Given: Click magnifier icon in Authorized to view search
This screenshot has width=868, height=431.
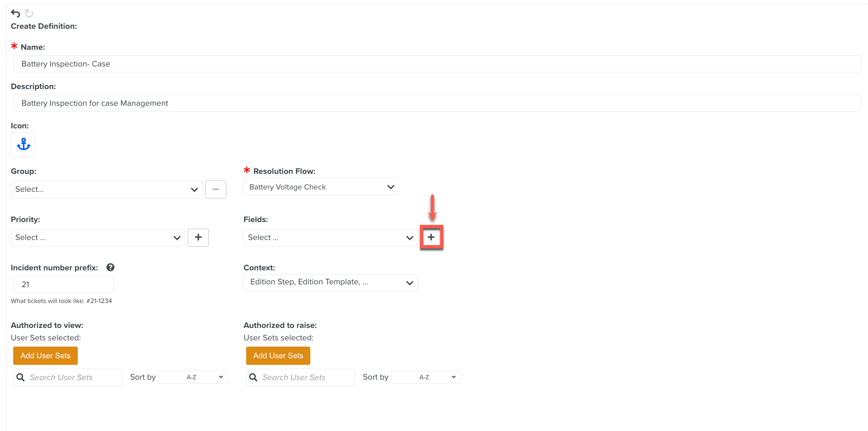Looking at the screenshot, I should click(x=21, y=377).
